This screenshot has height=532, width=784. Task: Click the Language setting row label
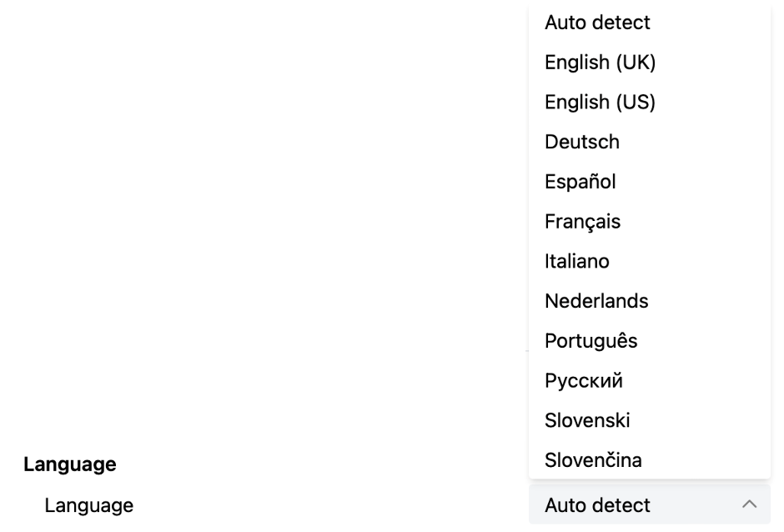[x=89, y=505]
